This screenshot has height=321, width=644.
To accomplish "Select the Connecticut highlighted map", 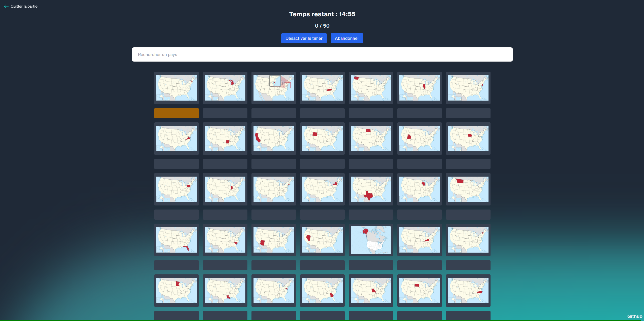I will point(274,189).
